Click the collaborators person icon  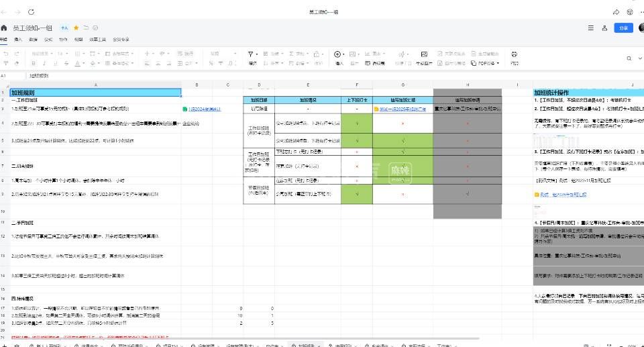[605, 28]
